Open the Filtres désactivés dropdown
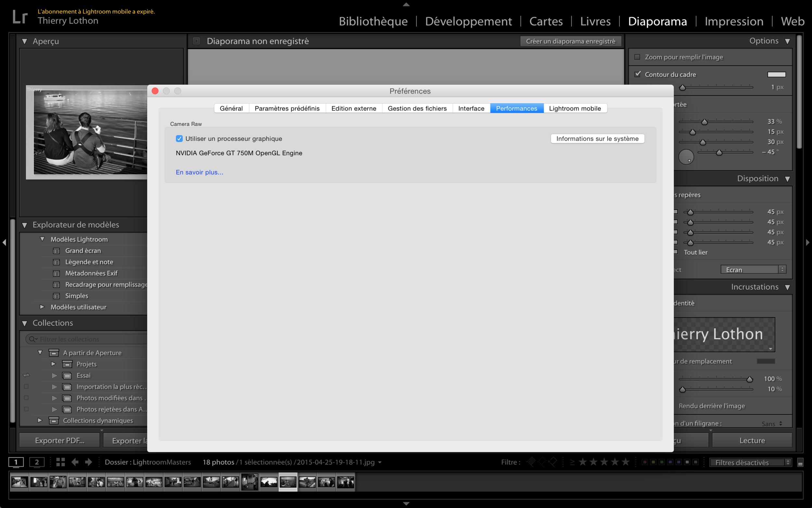The width and height of the screenshot is (812, 508). (x=751, y=462)
